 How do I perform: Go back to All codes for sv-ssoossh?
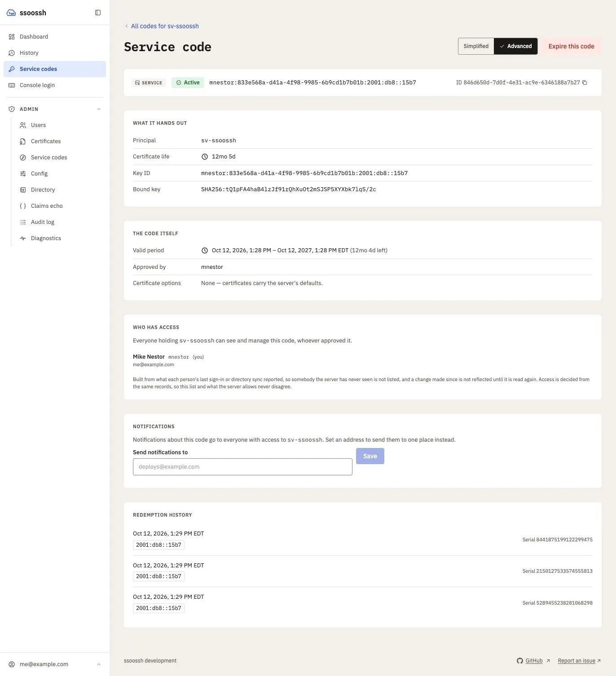[x=162, y=26]
